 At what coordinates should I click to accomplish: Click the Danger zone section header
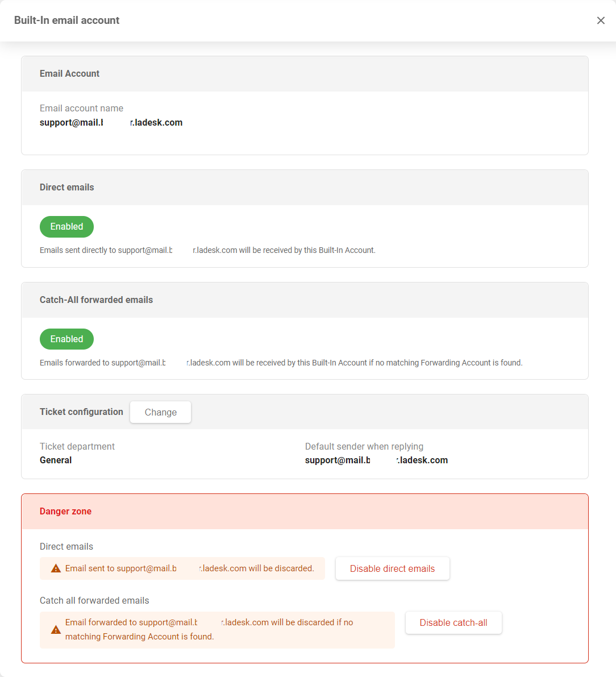point(65,512)
